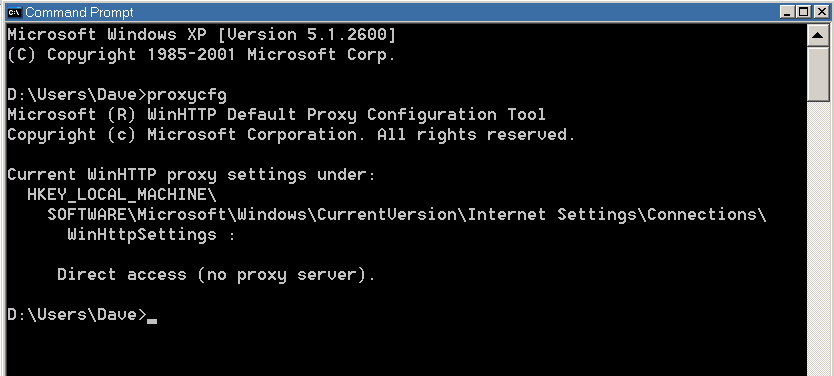
Task: Click the Direct access (no proxy server) message
Action: 216,275
